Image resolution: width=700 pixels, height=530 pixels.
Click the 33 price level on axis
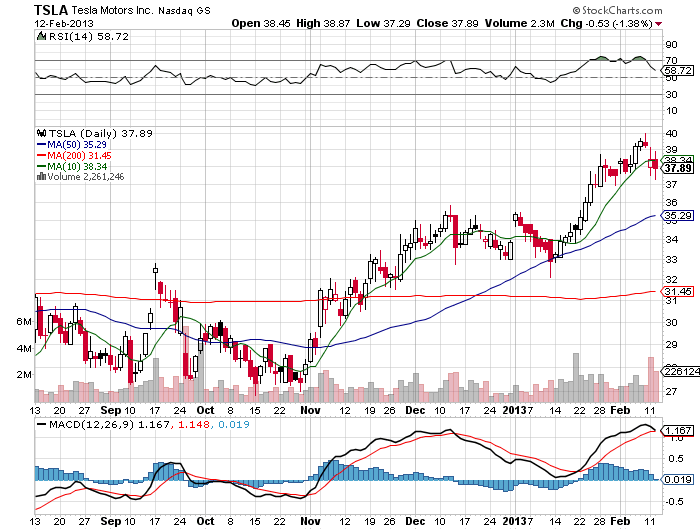[671, 259]
